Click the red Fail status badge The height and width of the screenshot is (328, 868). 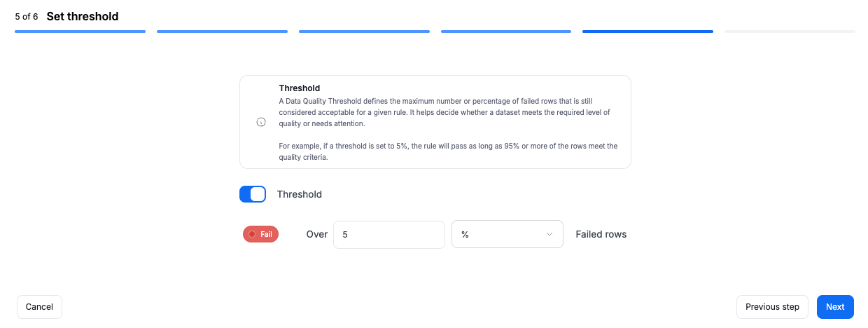[260, 234]
